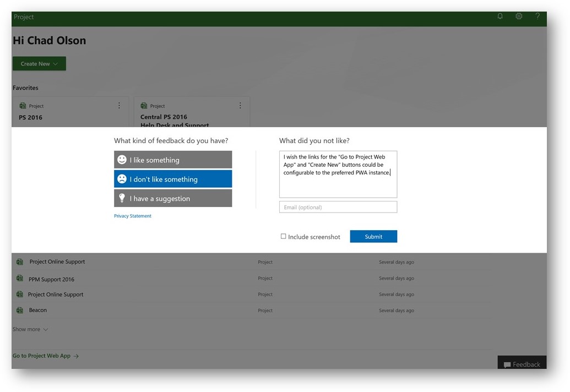Click the Central PS 2016 card project icon
Screen dimensions: 570x392
point(144,106)
